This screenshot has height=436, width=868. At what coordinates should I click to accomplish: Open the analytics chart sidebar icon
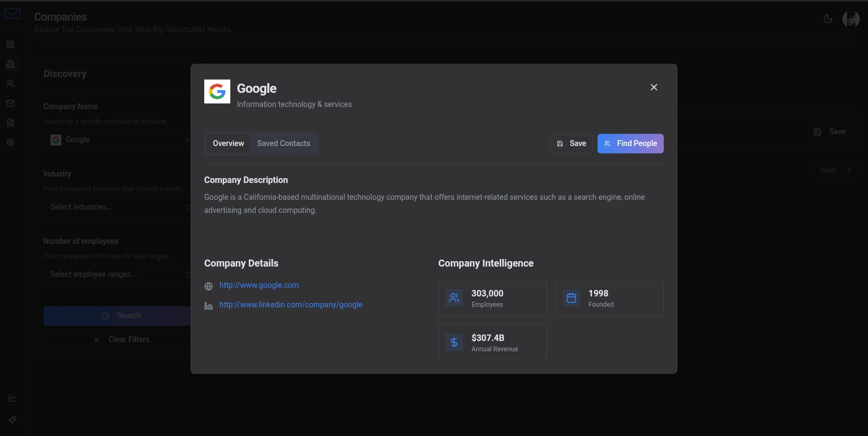12,398
